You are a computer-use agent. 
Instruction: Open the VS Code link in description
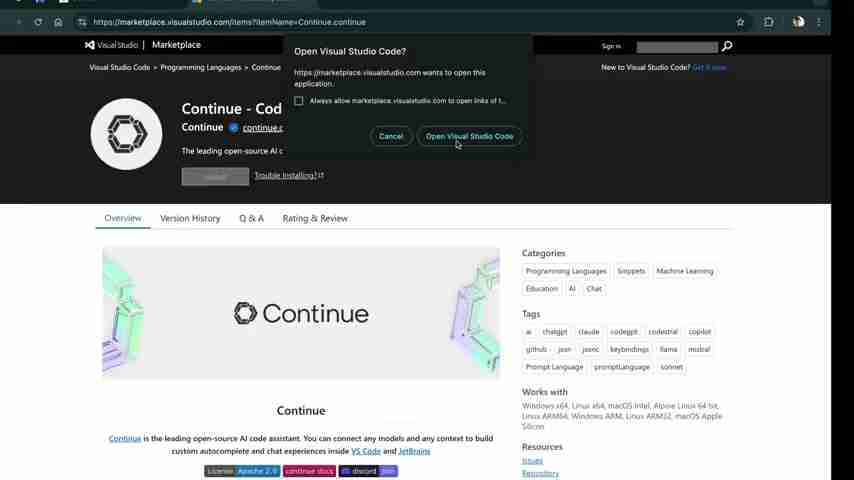[365, 452]
